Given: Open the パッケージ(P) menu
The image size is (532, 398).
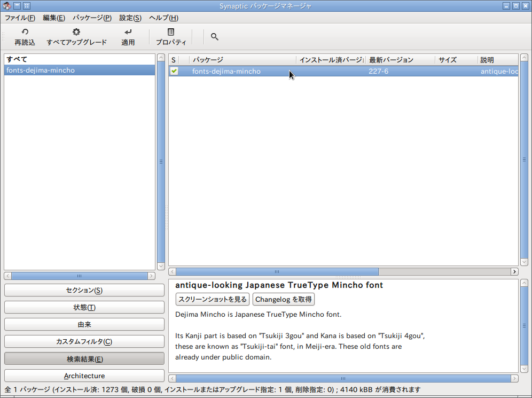Looking at the screenshot, I should coord(92,18).
